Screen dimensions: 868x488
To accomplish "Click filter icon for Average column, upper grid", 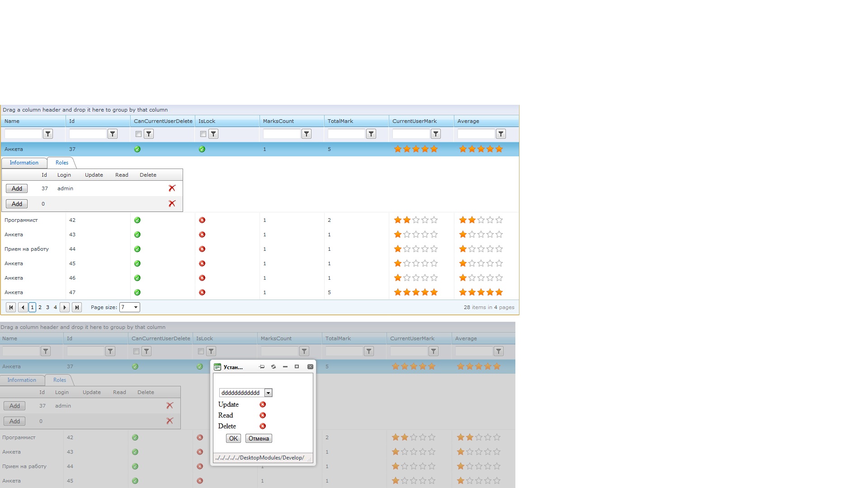I will (501, 134).
